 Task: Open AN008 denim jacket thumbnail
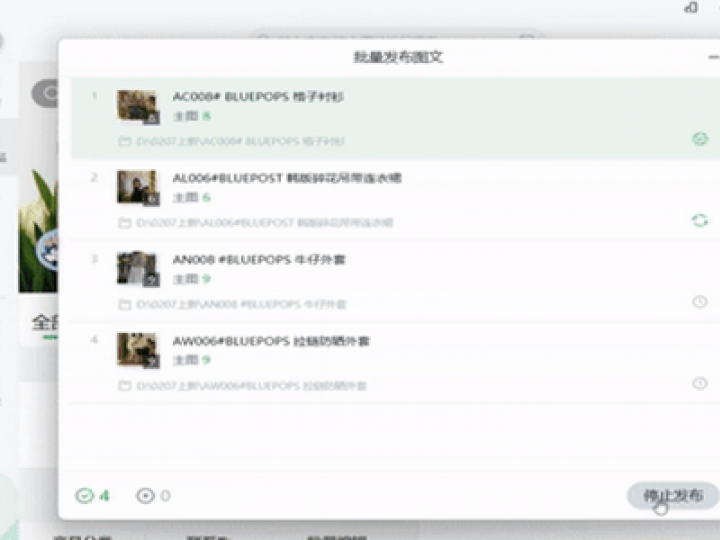click(138, 268)
